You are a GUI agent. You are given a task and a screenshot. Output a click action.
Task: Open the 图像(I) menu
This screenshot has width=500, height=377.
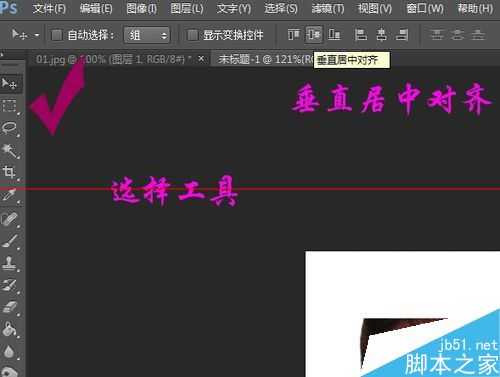pos(142,8)
